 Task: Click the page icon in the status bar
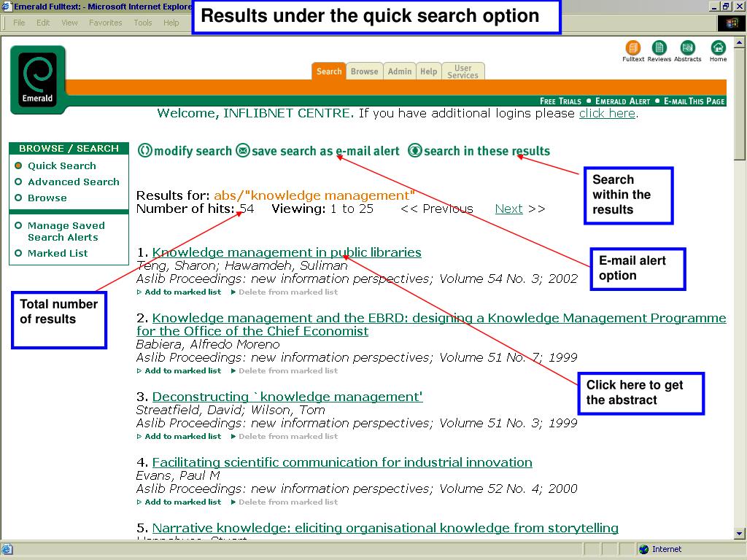point(7,549)
